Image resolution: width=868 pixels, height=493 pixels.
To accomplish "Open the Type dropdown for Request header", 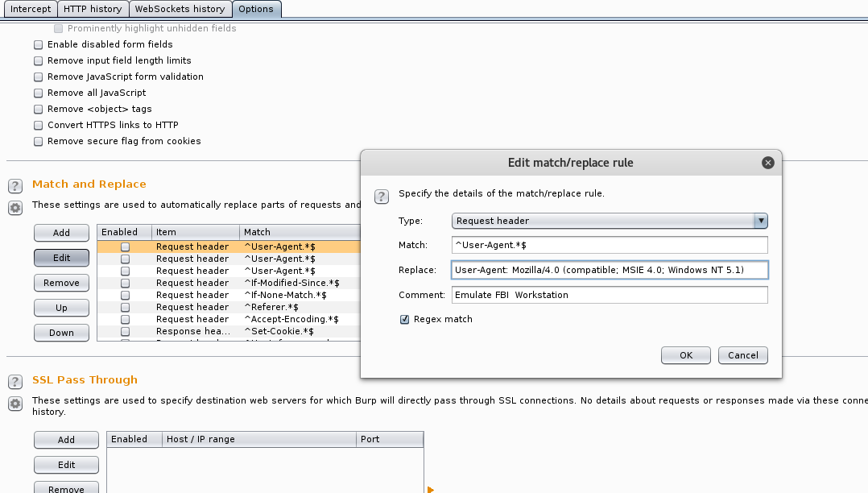I will tap(760, 221).
